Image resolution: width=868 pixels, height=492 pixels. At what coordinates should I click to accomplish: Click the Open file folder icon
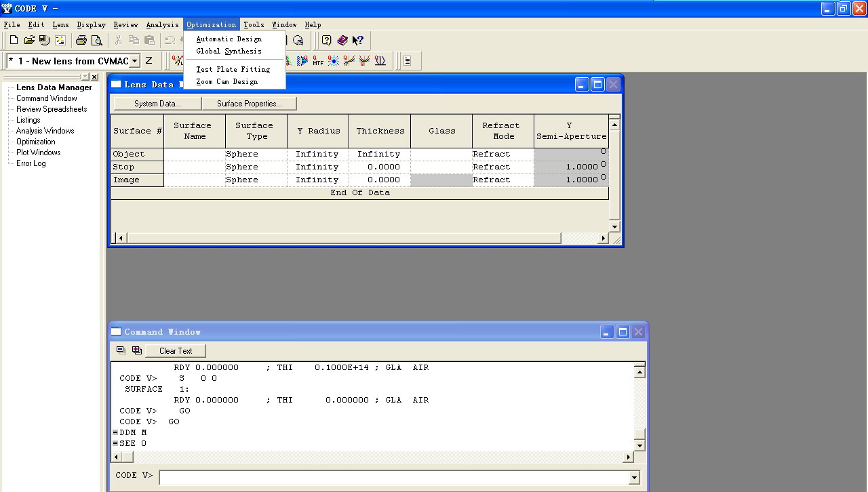(29, 41)
